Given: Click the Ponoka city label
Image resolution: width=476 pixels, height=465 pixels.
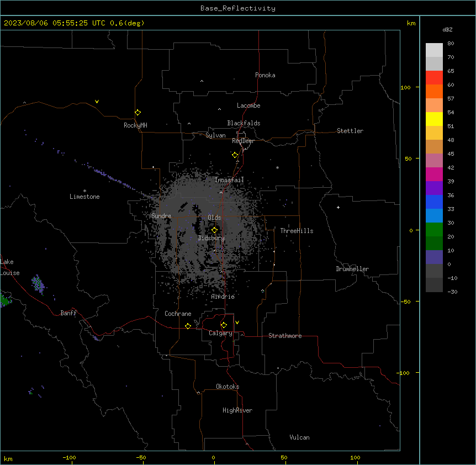Looking at the screenshot, I should point(265,75).
